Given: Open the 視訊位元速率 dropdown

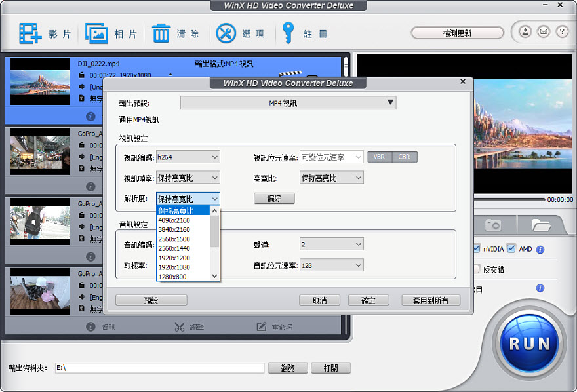Looking at the screenshot, I should click(332, 157).
